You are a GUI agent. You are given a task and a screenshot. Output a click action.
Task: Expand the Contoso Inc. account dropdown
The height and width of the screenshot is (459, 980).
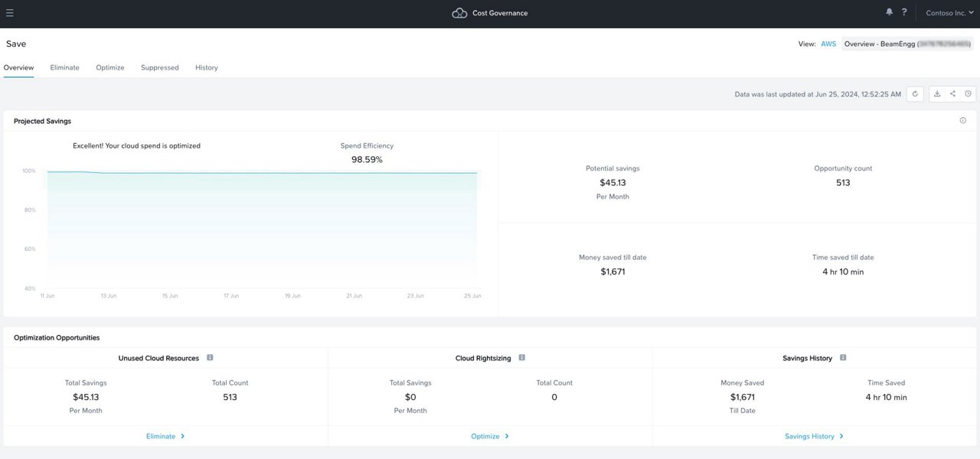(x=948, y=12)
